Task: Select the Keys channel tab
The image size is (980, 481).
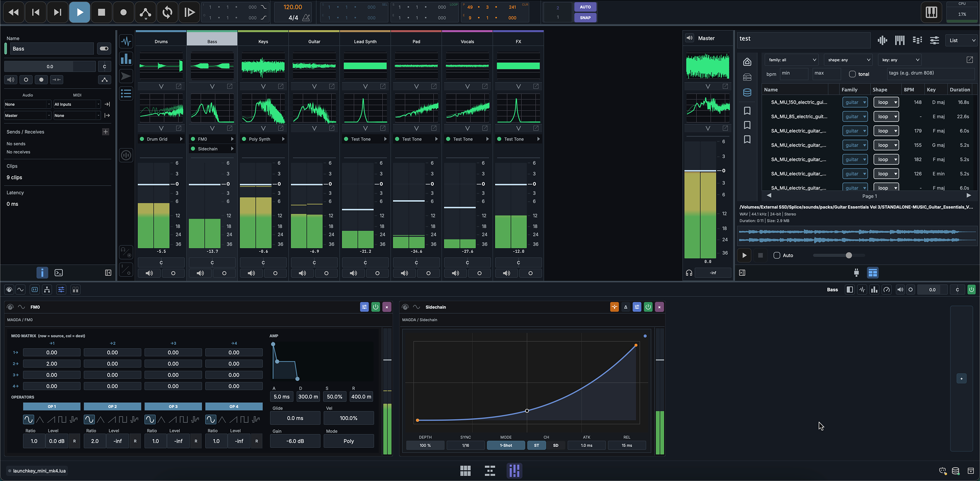Action: tap(263, 41)
